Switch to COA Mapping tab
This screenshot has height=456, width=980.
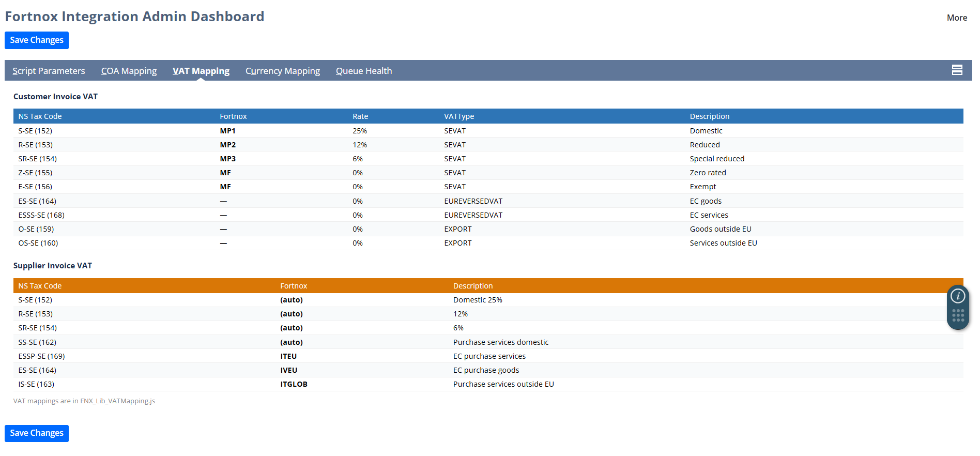129,71
